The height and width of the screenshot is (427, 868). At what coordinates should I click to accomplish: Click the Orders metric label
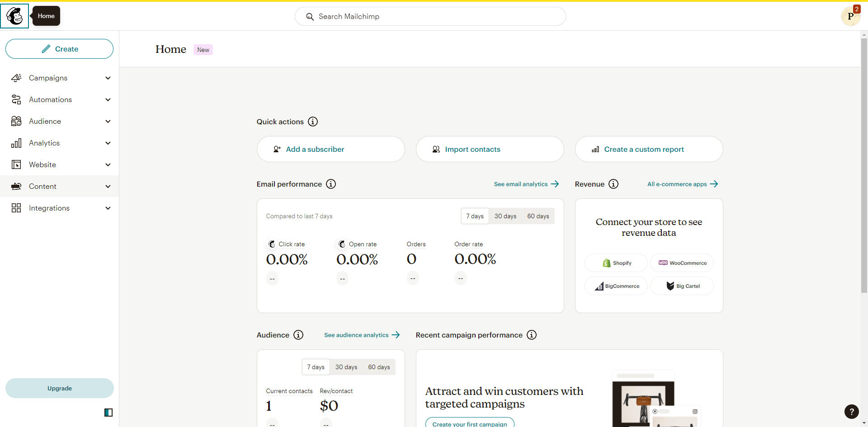click(x=416, y=244)
